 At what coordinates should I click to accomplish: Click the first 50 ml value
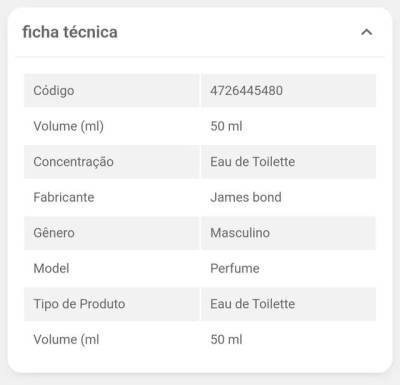tap(226, 126)
